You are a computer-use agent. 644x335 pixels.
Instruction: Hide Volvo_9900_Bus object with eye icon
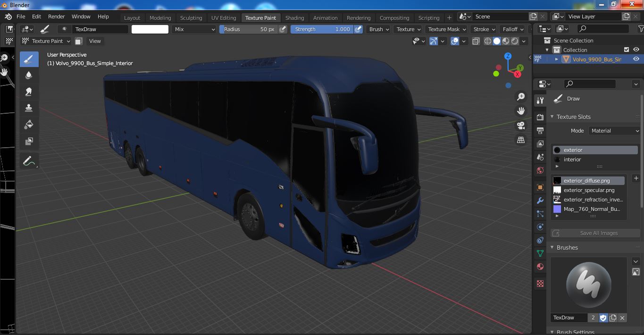pyautogui.click(x=636, y=59)
